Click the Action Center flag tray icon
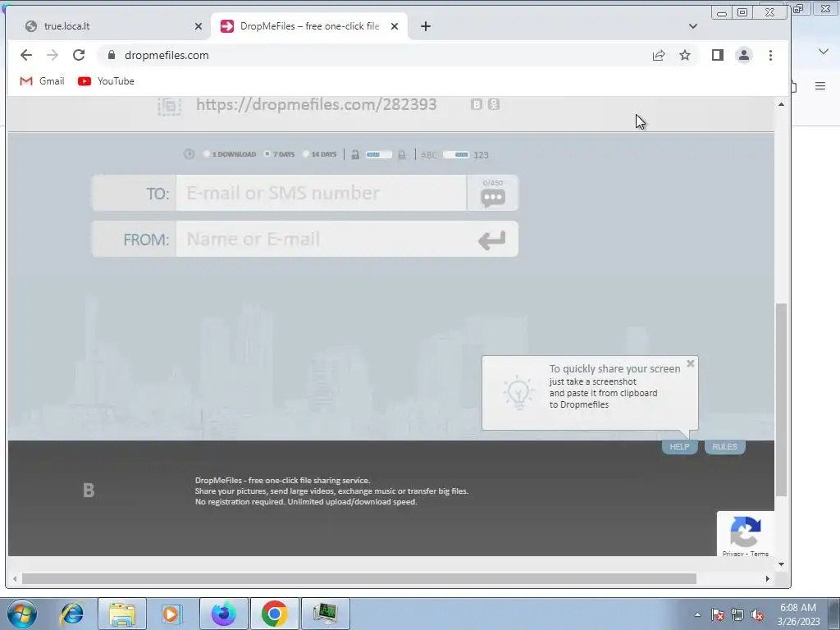Viewport: 840px width, 630px height. pyautogui.click(x=718, y=614)
